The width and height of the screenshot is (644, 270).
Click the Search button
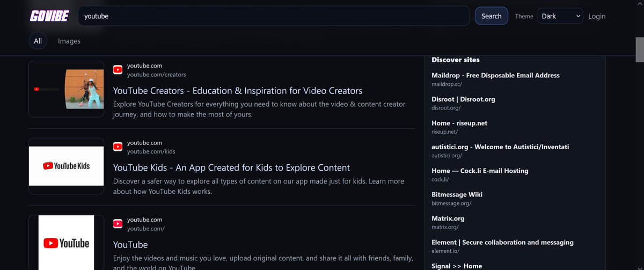click(x=491, y=16)
